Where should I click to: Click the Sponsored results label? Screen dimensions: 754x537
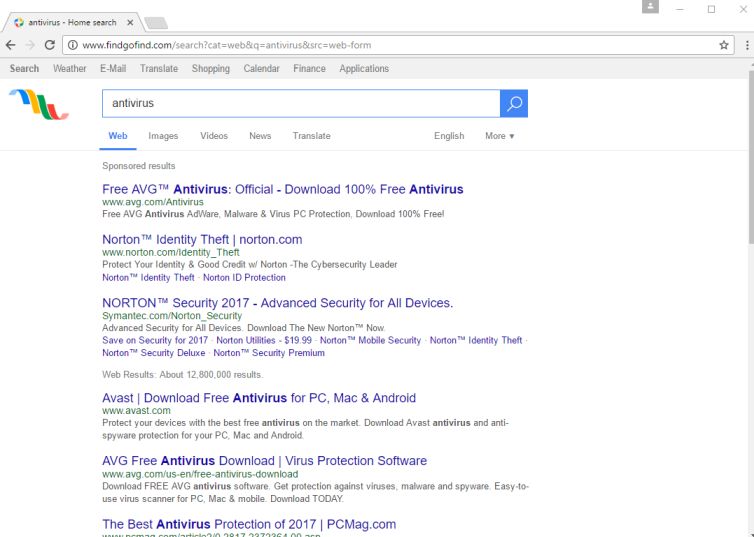pos(138,166)
